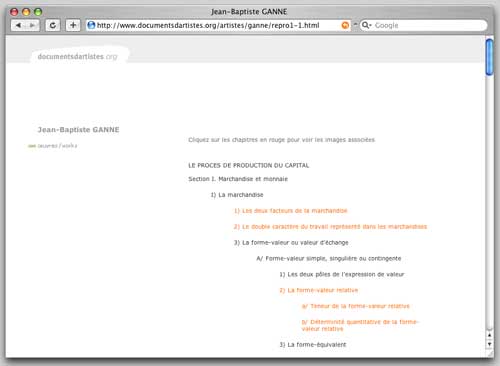Add a bookmark with the plus button
The image size is (500, 366).
[x=73, y=25]
